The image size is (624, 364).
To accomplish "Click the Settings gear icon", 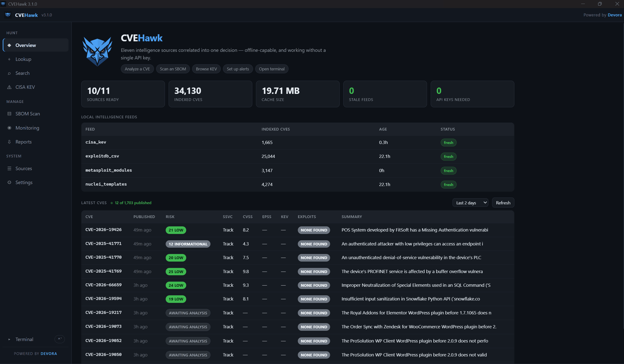I will pyautogui.click(x=9, y=182).
